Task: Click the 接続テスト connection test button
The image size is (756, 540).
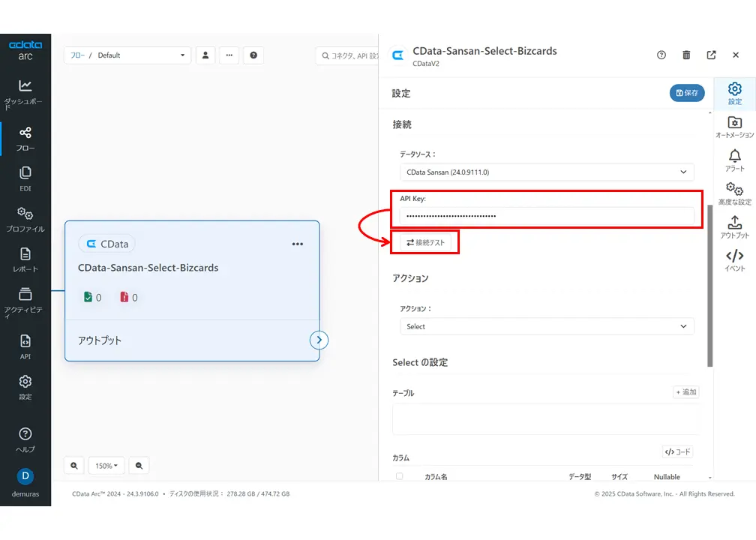Action: 425,242
